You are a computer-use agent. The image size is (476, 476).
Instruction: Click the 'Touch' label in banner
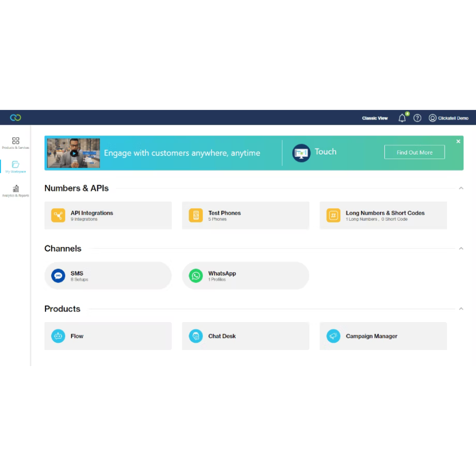point(326,151)
